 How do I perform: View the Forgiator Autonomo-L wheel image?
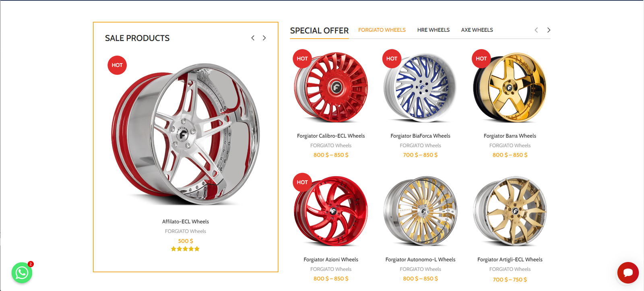[420, 211]
